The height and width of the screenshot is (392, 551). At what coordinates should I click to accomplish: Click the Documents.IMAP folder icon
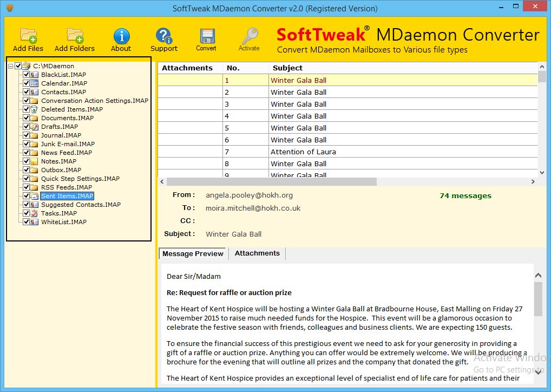pyautogui.click(x=34, y=118)
